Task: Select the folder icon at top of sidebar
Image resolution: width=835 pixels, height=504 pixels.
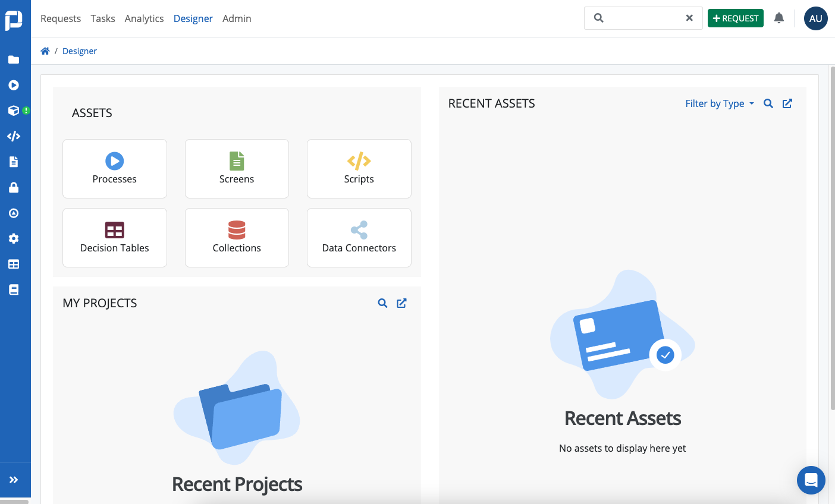Action: coord(15,59)
